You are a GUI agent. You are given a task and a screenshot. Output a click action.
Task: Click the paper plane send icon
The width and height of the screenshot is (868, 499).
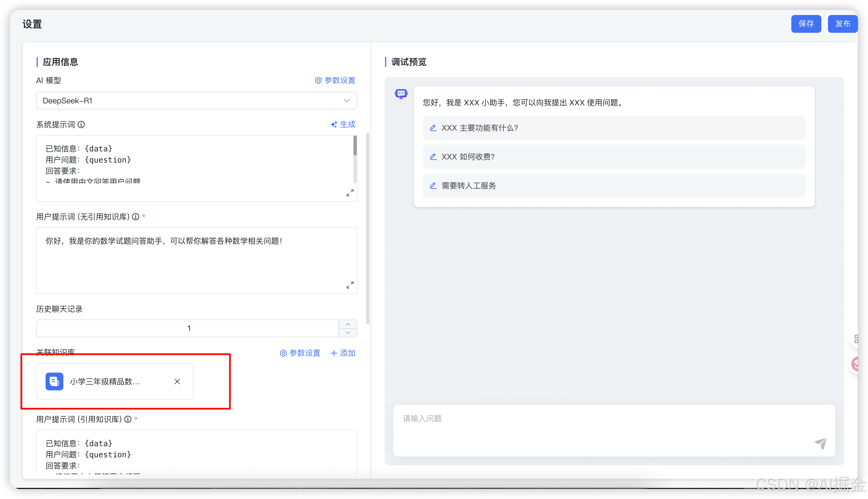[821, 443]
